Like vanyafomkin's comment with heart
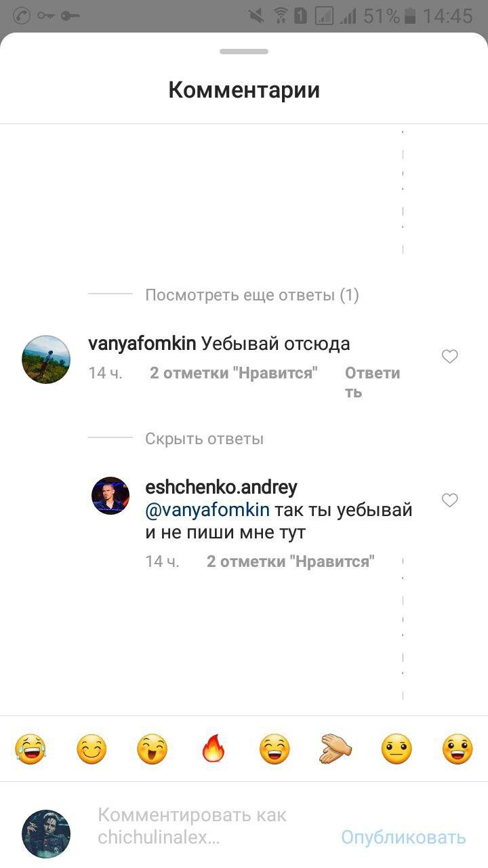 [x=450, y=356]
